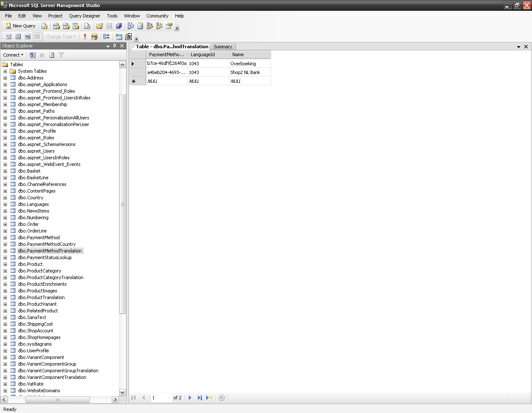This screenshot has height=413, width=532.
Task: Click Refresh icon in Object Explorer
Action: pos(52,55)
